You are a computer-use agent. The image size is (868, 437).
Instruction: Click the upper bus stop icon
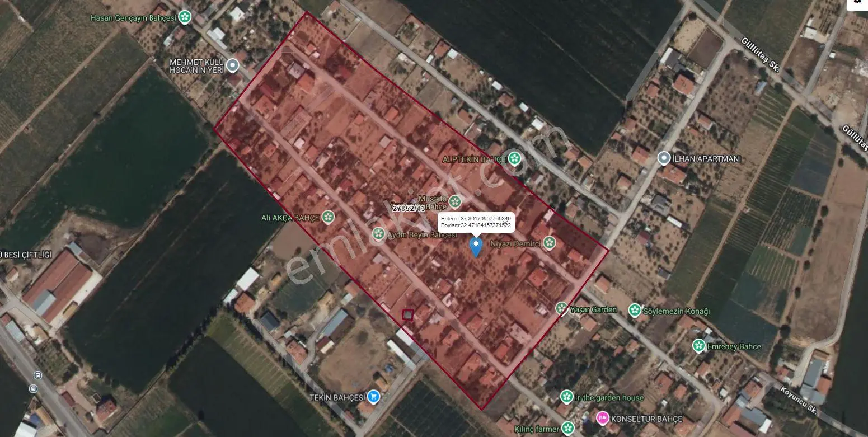coord(37,375)
